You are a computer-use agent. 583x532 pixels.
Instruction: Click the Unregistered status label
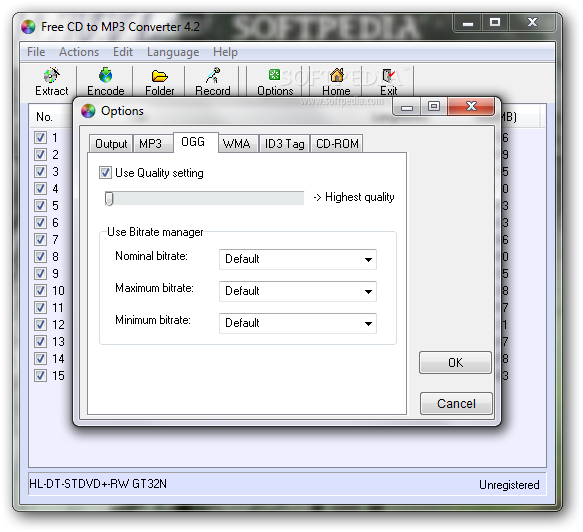coord(509,484)
